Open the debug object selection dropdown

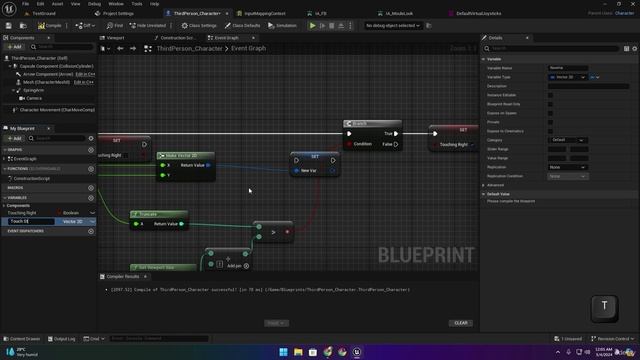point(392,26)
